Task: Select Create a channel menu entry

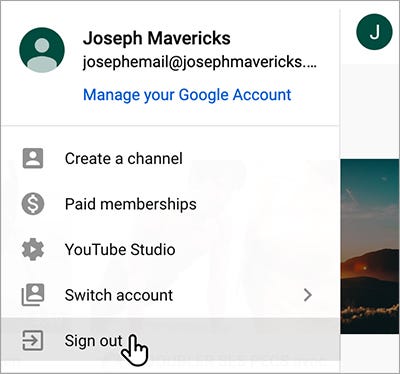Action: point(170,158)
